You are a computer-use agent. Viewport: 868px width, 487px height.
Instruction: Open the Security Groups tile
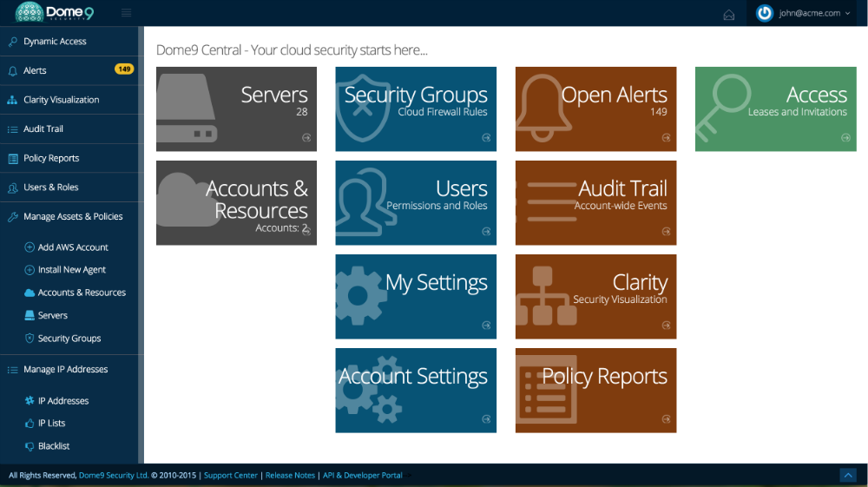tap(416, 109)
